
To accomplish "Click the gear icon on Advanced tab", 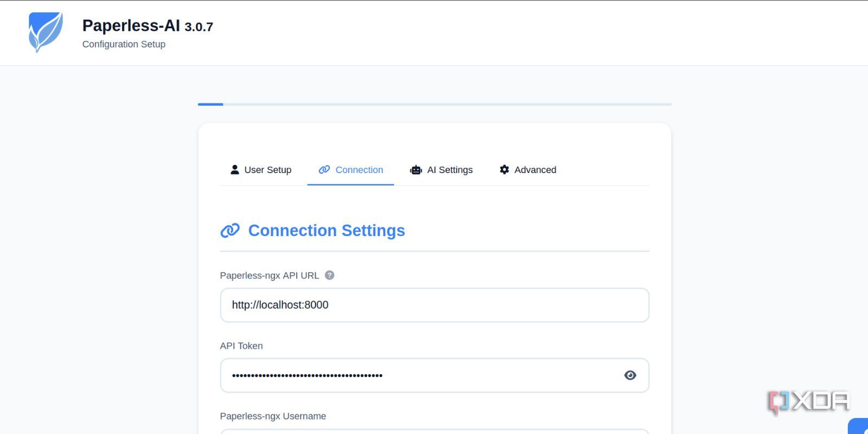I will click(x=504, y=170).
